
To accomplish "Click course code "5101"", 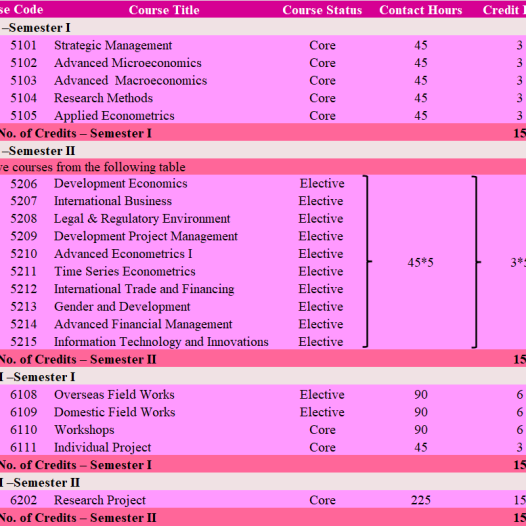I will point(23,45).
